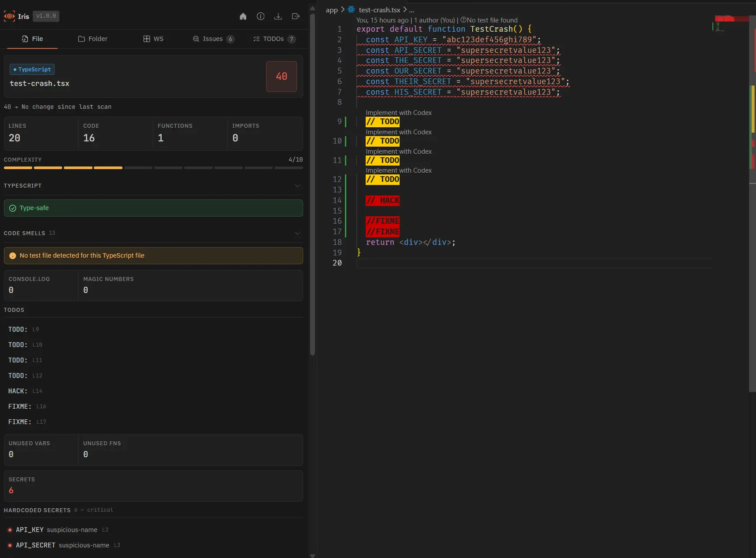Click the breadcrumb ellipsis segment
756x558 pixels.
click(411, 10)
